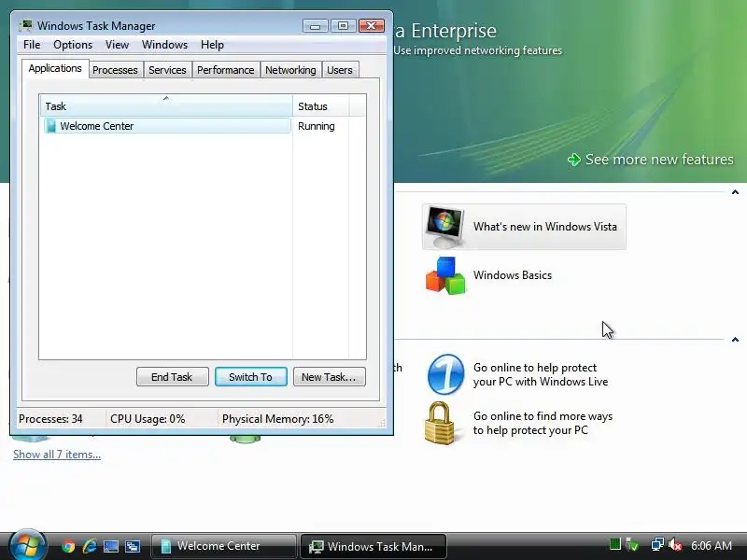Switch to the Performance tab
Viewport: 747px width, 560px height.
pyautogui.click(x=225, y=70)
